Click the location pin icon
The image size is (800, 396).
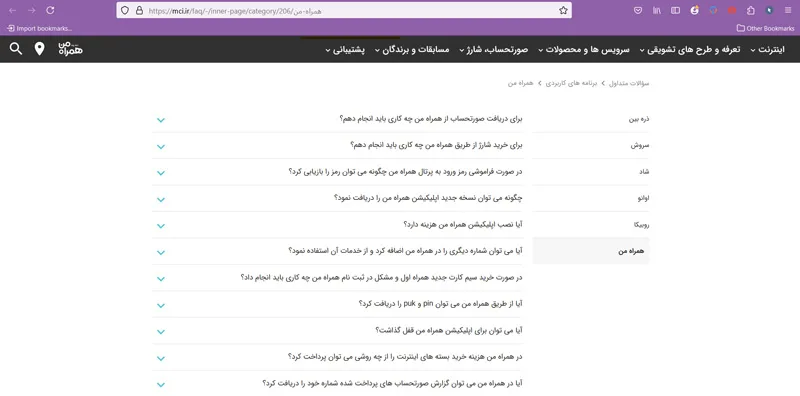click(39, 49)
